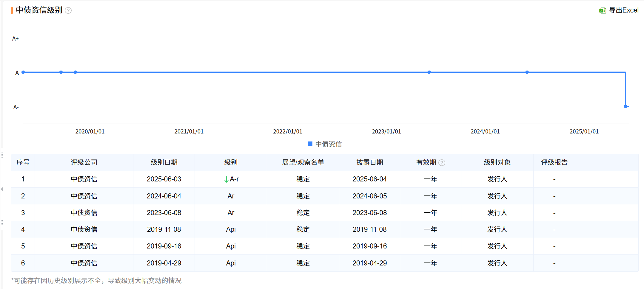Click green downgrade arrow beside A-r
Image resolution: width=644 pixels, height=289 pixels.
coord(226,179)
